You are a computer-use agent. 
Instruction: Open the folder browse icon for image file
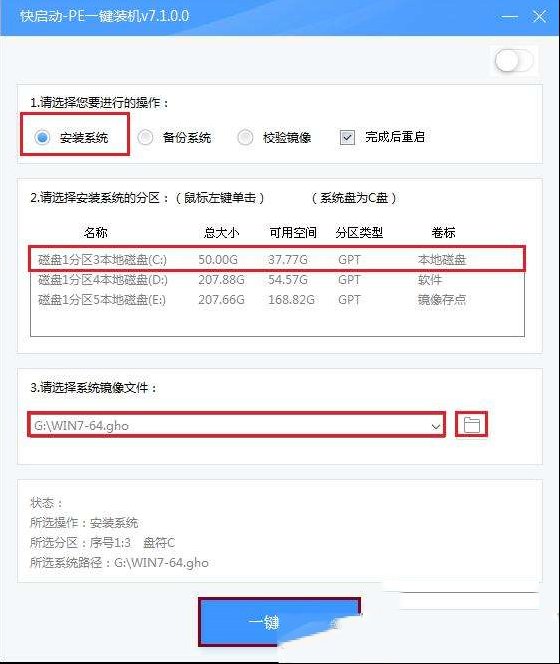pyautogui.click(x=471, y=424)
